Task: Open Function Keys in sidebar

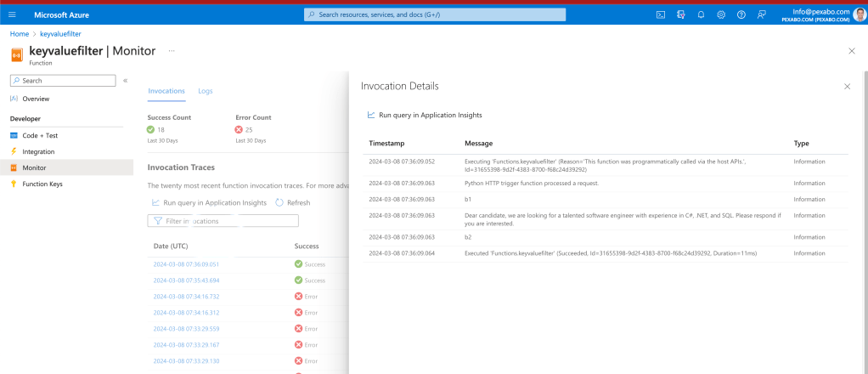Action: point(42,184)
